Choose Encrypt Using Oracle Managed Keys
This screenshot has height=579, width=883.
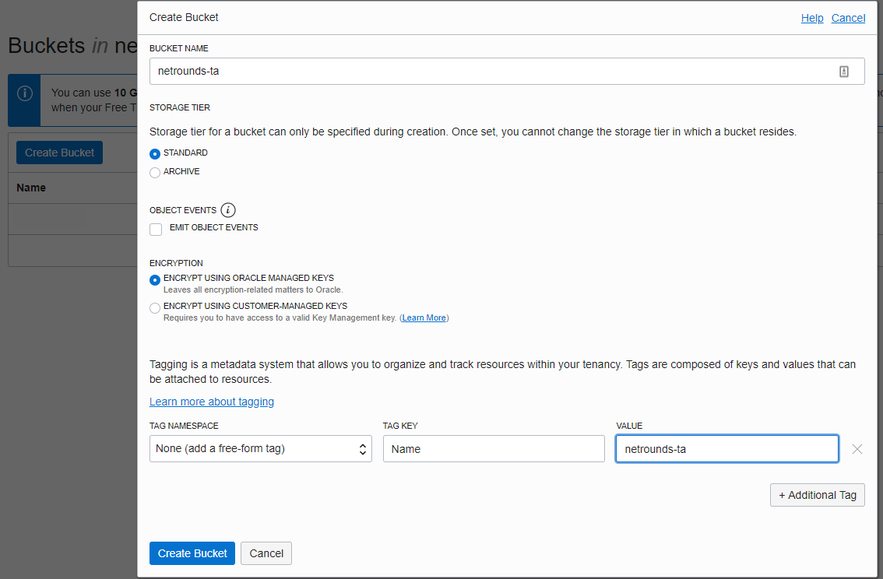click(155, 280)
